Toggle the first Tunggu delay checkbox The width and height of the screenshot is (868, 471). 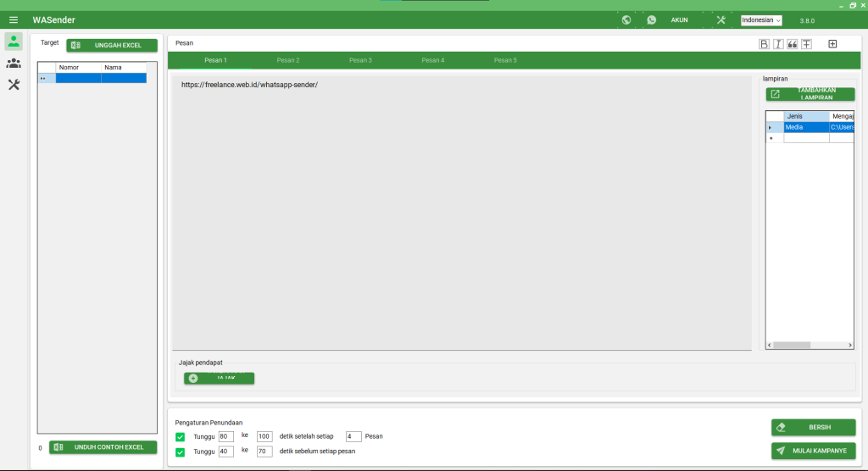click(x=180, y=437)
